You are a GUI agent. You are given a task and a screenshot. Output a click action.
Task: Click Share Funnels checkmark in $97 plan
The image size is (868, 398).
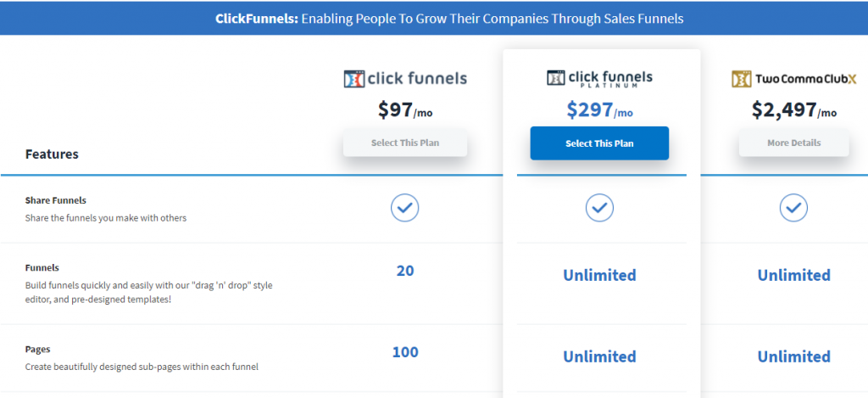[x=405, y=208]
